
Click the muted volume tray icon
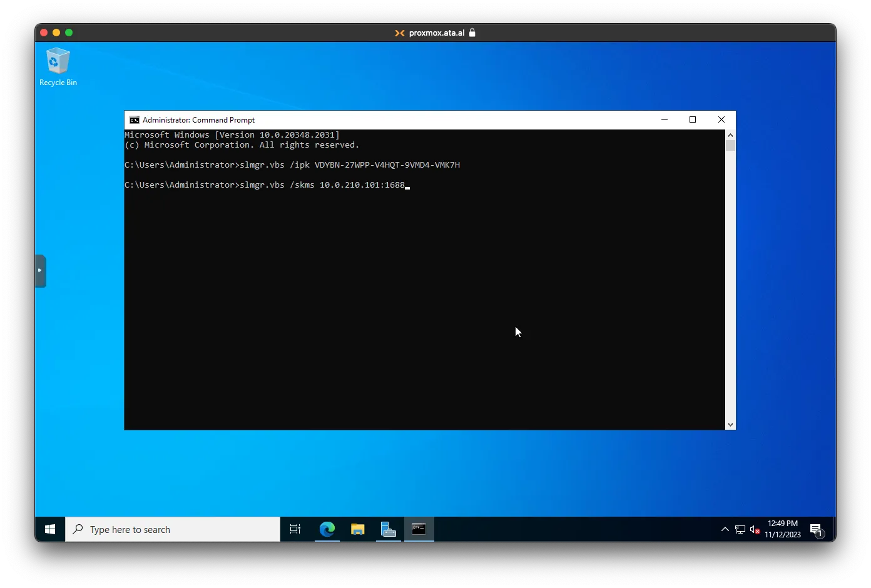755,529
